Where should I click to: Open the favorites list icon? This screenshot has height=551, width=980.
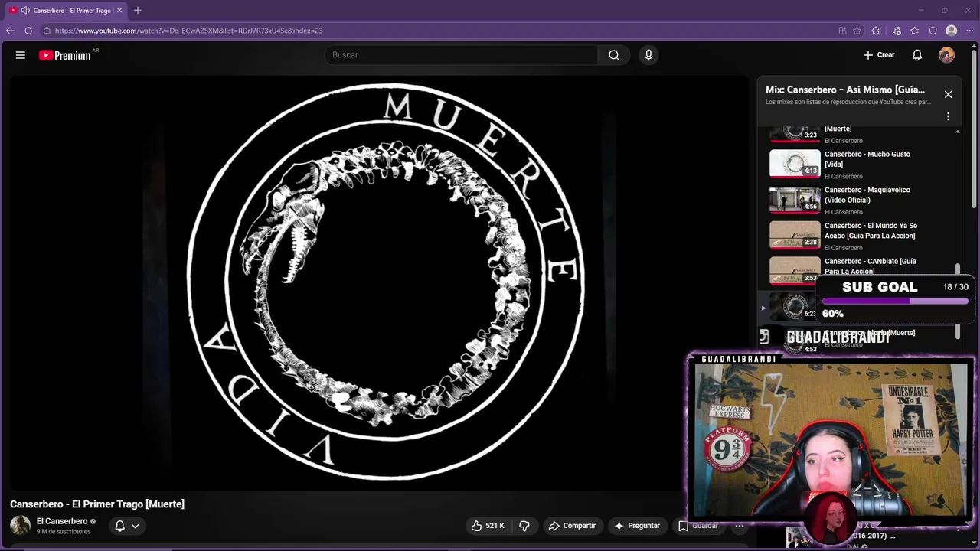coord(915,31)
